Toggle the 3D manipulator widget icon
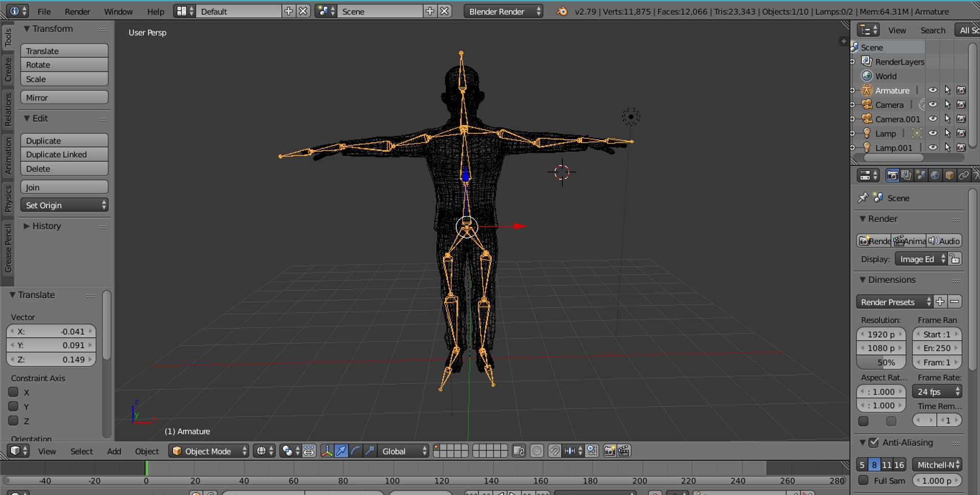Image resolution: width=980 pixels, height=495 pixels. [327, 451]
